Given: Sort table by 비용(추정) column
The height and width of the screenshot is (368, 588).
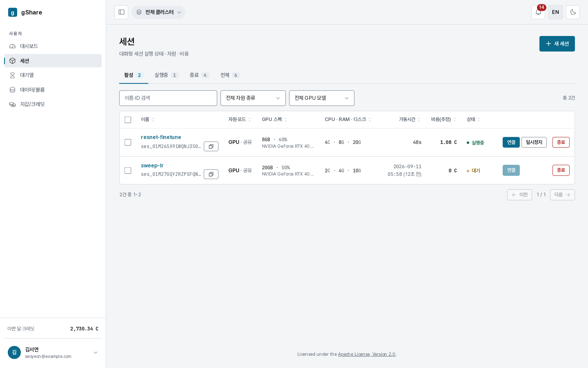Looking at the screenshot, I should [x=443, y=119].
